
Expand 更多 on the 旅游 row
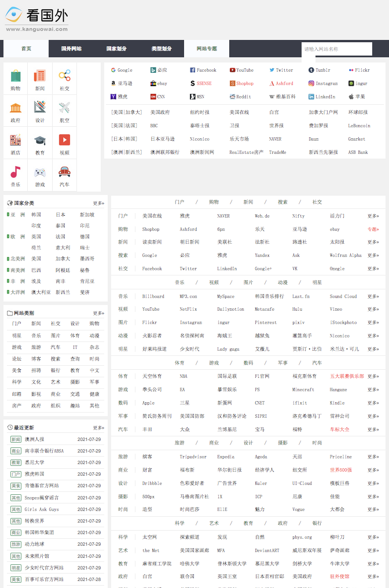pos(373,457)
